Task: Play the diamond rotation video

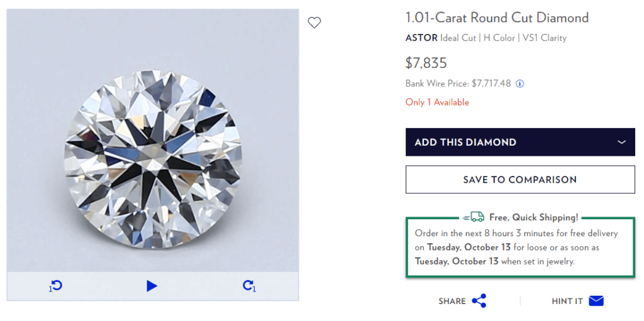Action: (x=152, y=286)
